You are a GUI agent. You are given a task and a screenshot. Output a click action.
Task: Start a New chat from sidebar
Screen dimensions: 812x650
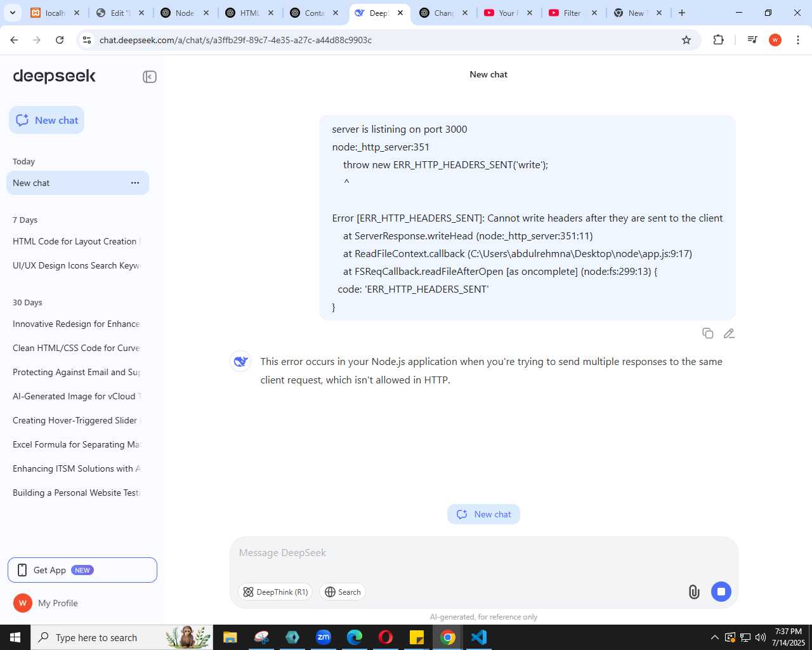click(x=47, y=120)
